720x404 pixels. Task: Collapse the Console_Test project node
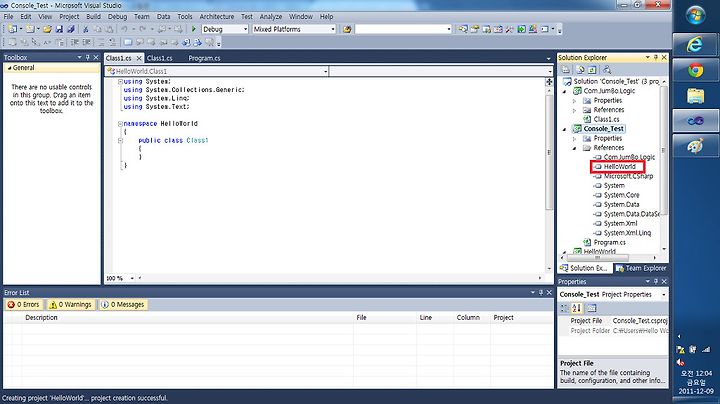[x=565, y=129]
